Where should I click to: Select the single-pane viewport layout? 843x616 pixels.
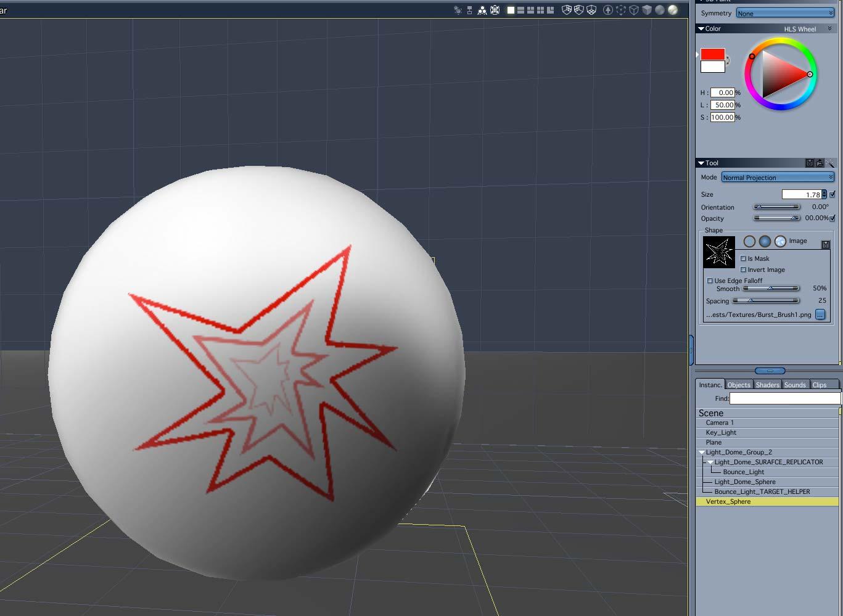[511, 10]
